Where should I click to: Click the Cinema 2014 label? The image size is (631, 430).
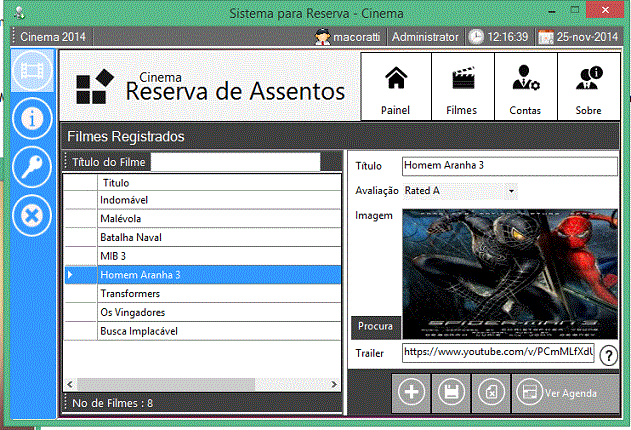pos(53,37)
